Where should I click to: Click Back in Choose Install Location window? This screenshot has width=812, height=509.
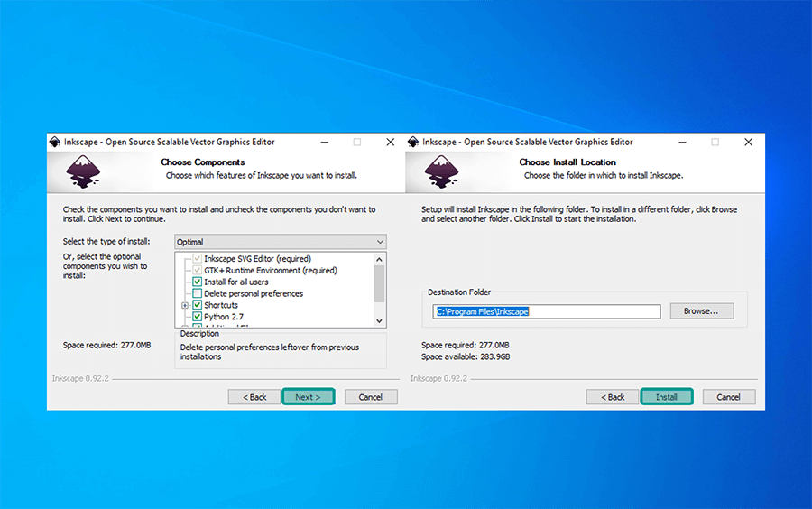[613, 397]
